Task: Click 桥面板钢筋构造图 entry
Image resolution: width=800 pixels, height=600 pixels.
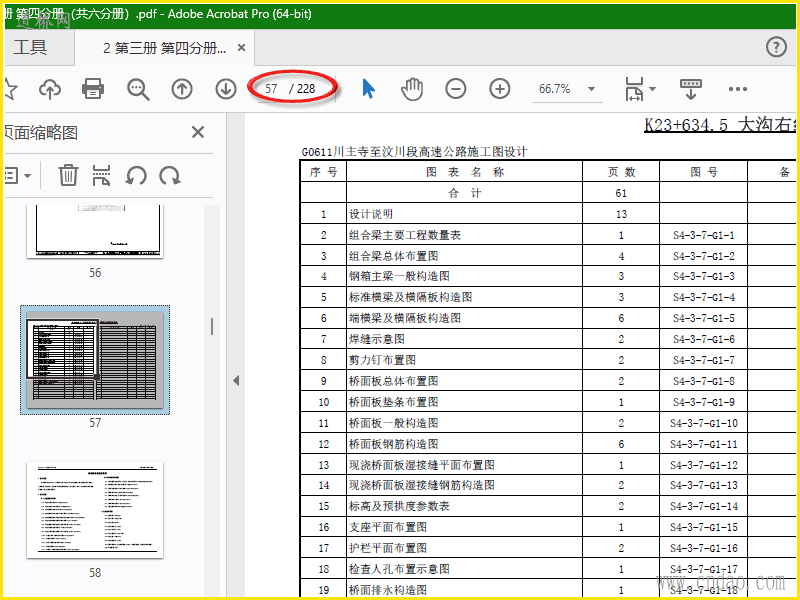Action: click(x=393, y=444)
